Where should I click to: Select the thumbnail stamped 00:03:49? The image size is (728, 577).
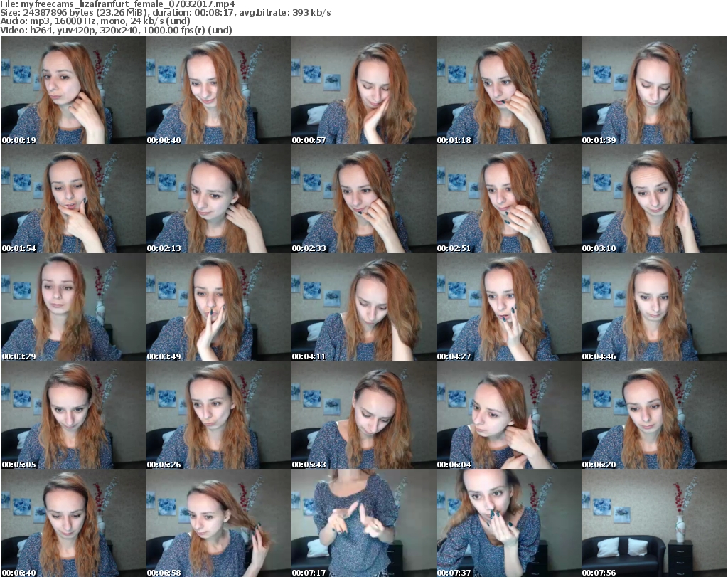coord(219,307)
